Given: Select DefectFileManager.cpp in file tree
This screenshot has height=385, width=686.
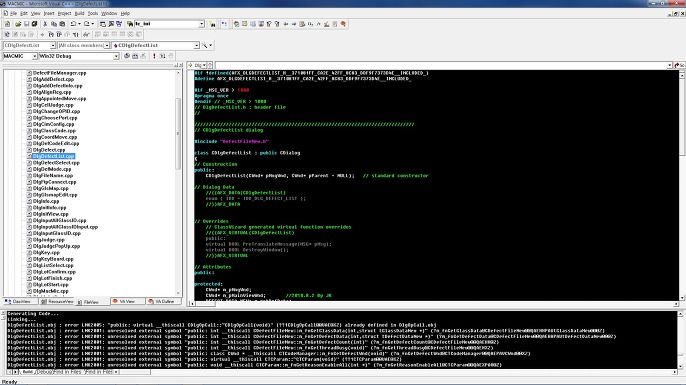Looking at the screenshot, I should (59, 73).
